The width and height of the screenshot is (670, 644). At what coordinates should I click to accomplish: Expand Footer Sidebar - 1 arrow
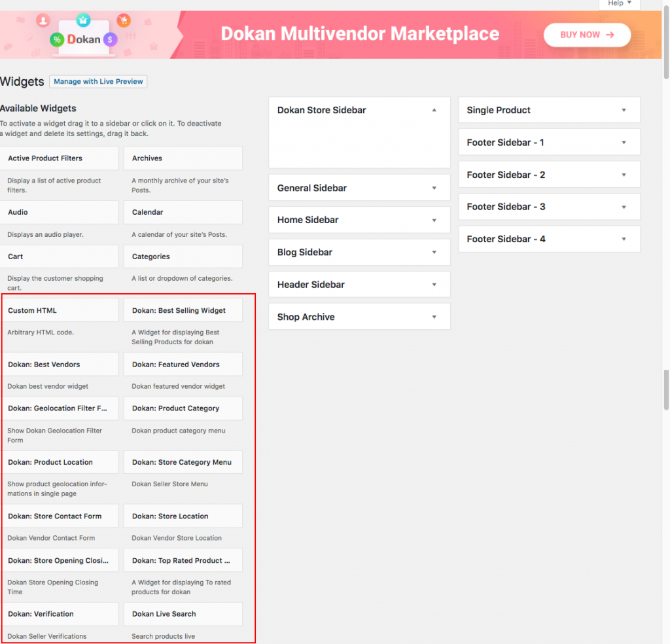pos(624,142)
